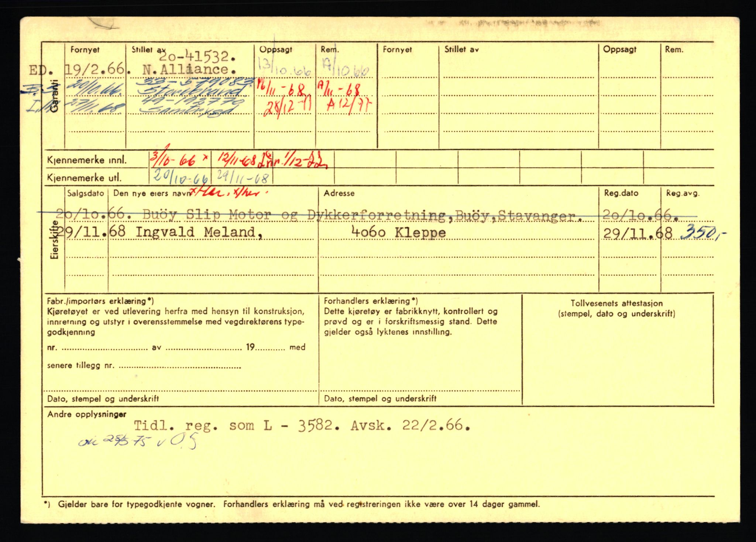Click the Tollvesenets attestasjon heading
This screenshot has height=542, width=756.
click(x=617, y=303)
